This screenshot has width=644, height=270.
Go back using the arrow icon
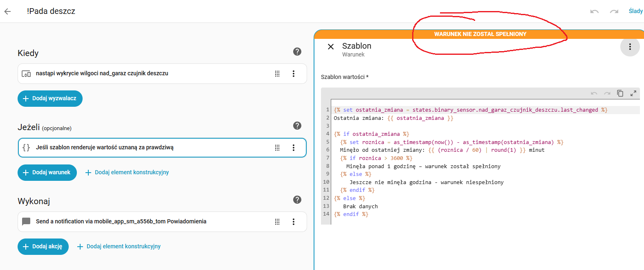(x=8, y=11)
